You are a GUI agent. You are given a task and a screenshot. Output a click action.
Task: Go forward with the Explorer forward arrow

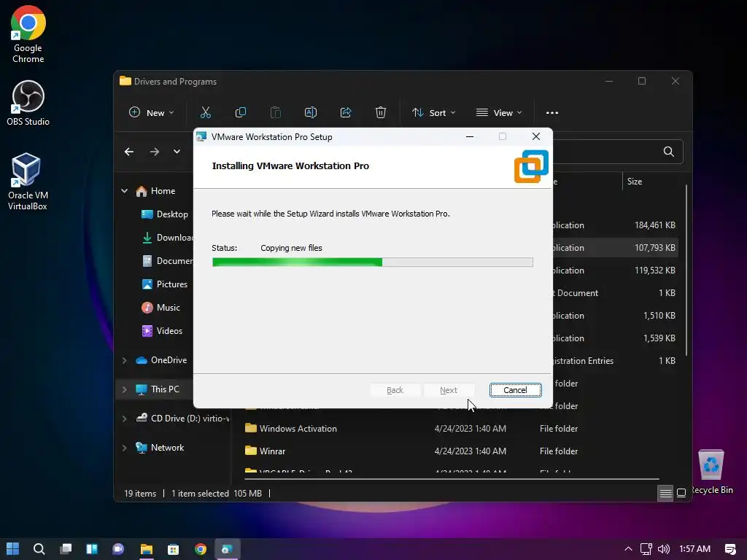(x=155, y=152)
